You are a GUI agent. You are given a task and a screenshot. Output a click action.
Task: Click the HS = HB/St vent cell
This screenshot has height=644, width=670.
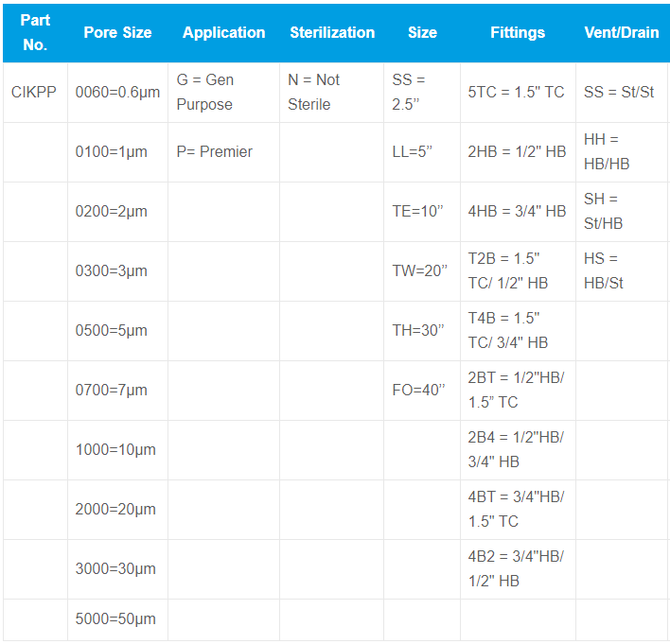(x=622, y=270)
